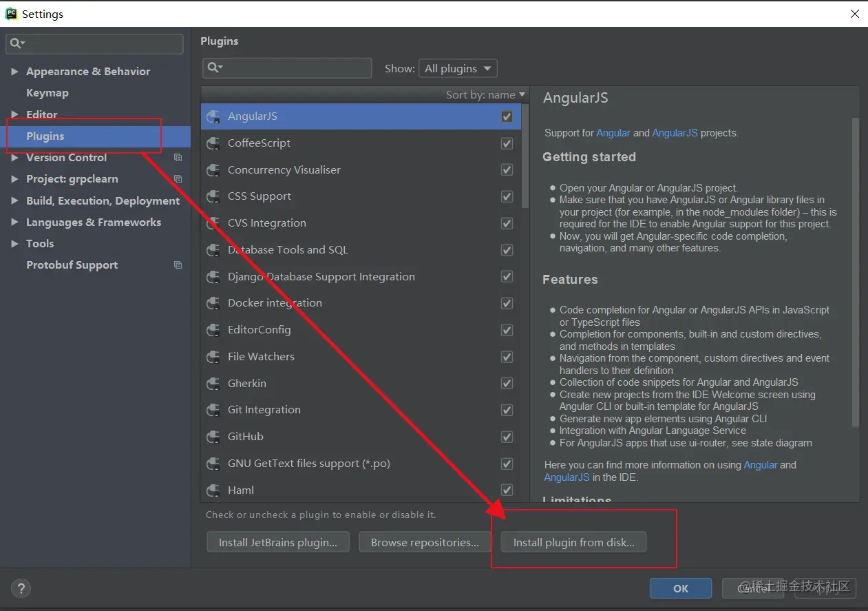Open the Show All plugins dropdown

coord(458,68)
